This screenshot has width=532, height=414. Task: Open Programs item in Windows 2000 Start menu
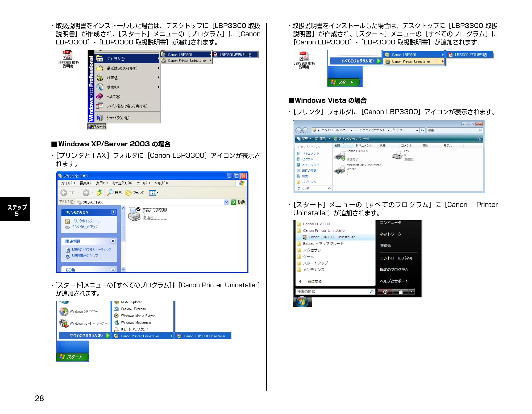(127, 59)
